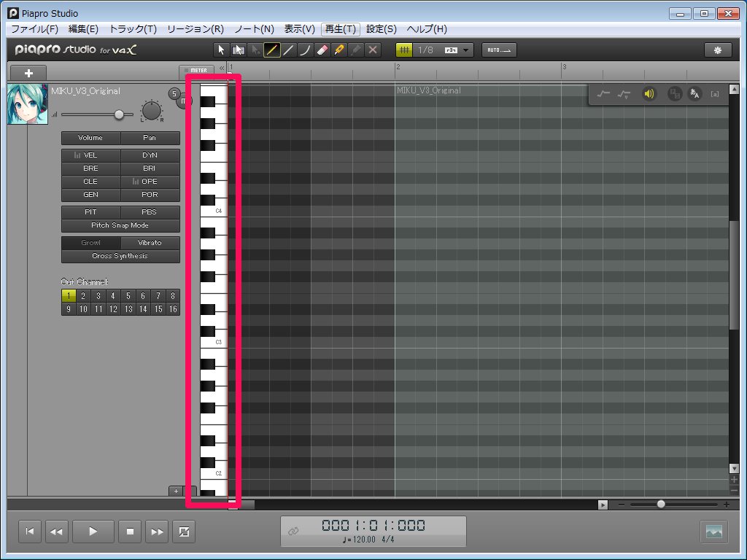Image resolution: width=747 pixels, height=560 pixels.
Task: Click the delete X tool
Action: (373, 50)
